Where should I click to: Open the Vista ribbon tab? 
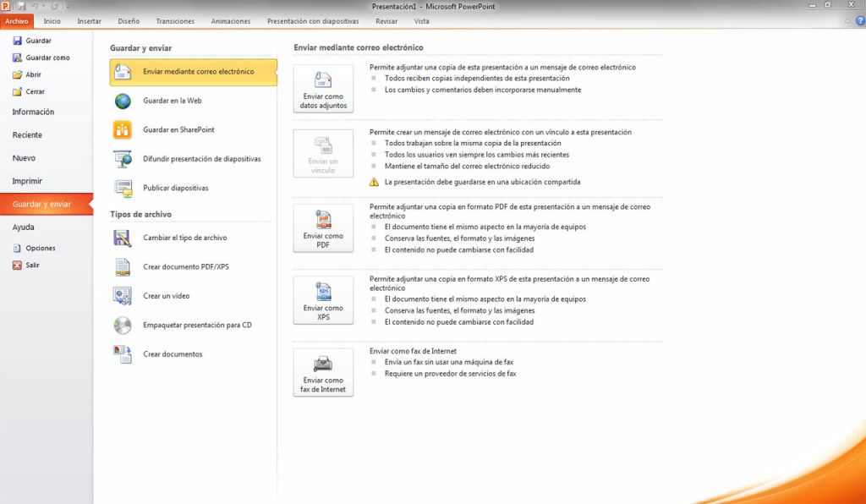tap(421, 21)
